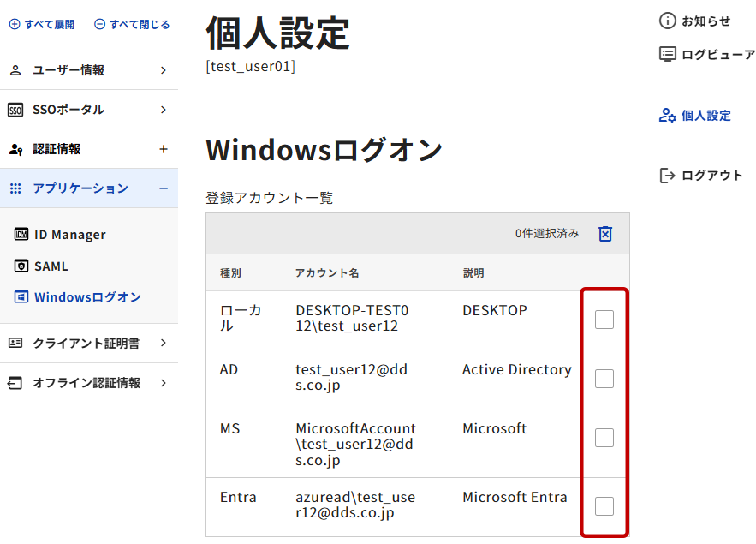Check the Entra account row checkbox
Viewport: 756px width, 544px height.
[604, 506]
